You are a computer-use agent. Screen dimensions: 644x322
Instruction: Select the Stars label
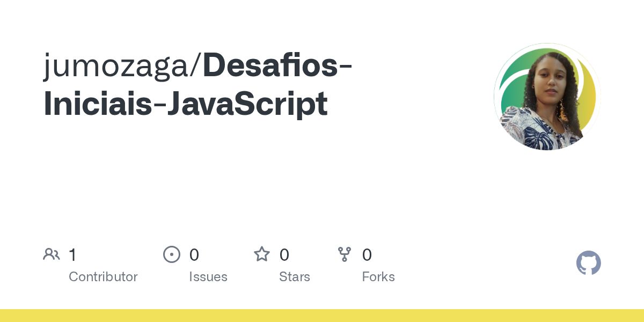294,277
